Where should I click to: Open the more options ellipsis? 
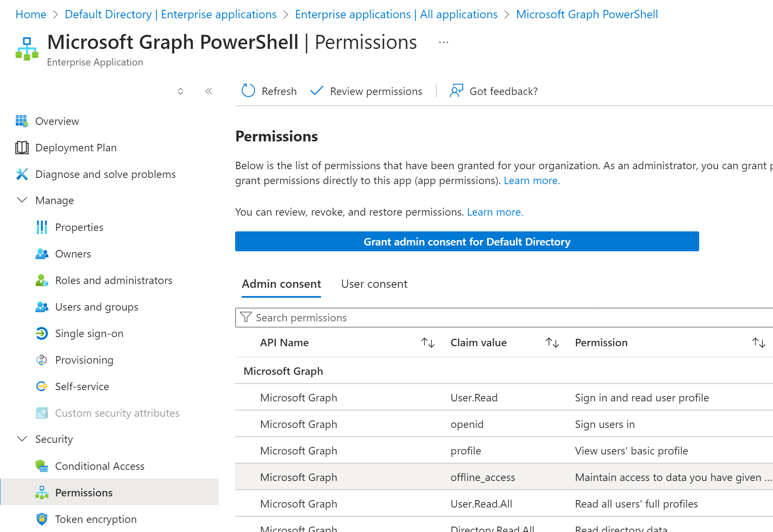coord(444,42)
